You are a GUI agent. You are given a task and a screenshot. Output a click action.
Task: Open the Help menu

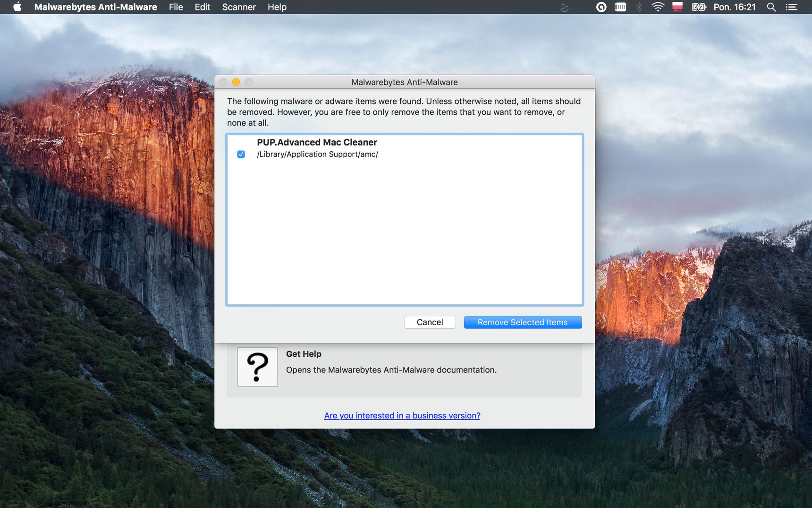[x=277, y=7]
